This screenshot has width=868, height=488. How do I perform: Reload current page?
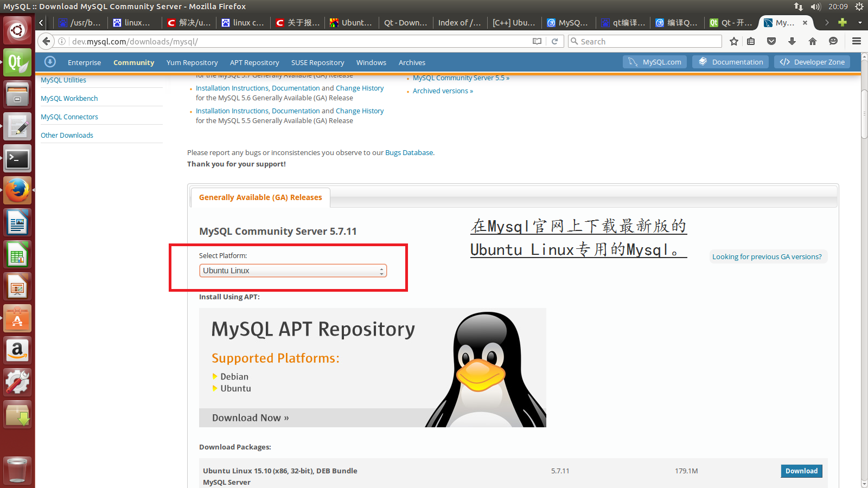coord(554,41)
